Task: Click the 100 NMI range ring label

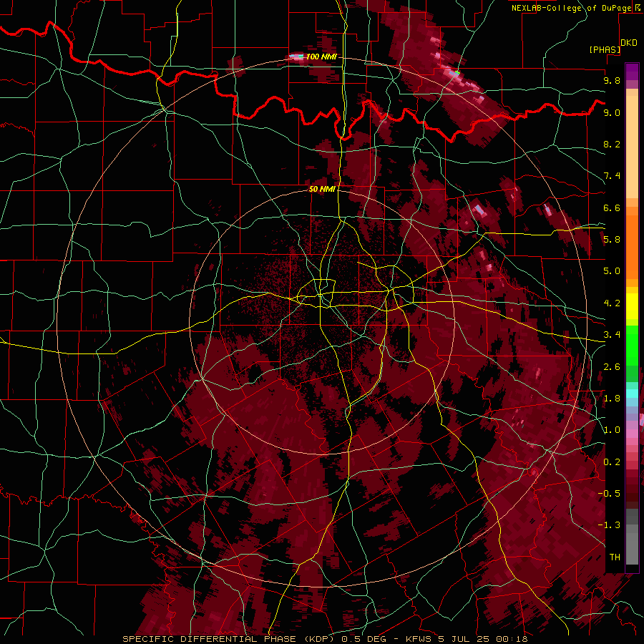Action: click(x=321, y=57)
